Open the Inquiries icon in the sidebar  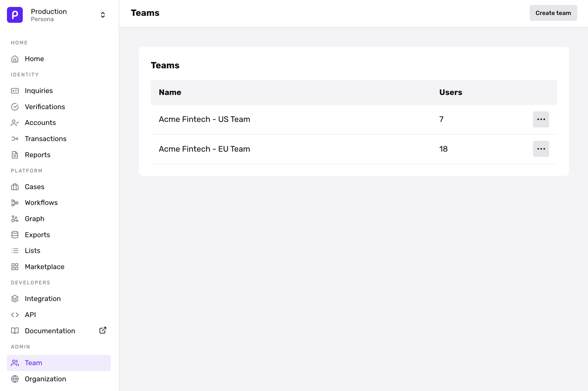click(15, 91)
